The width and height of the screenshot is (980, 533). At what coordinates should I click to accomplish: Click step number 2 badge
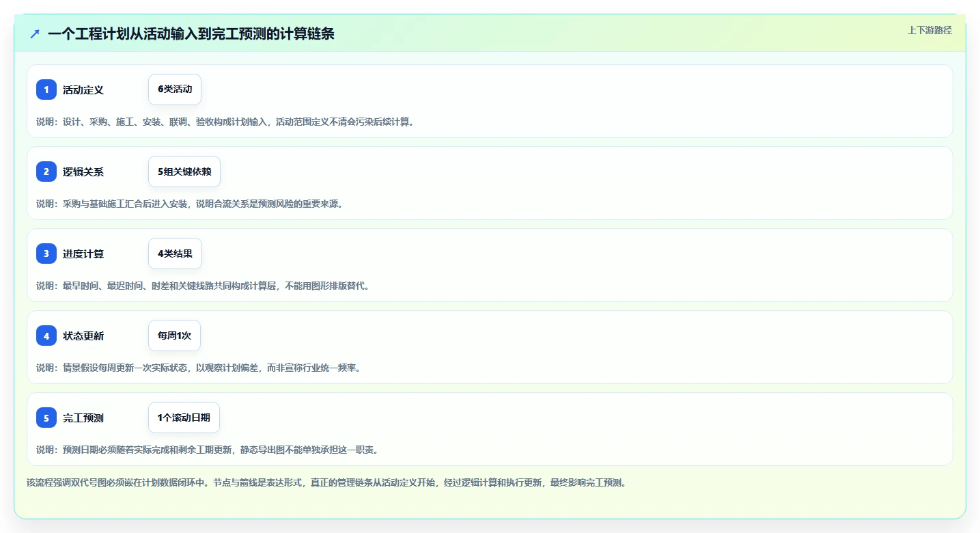46,172
